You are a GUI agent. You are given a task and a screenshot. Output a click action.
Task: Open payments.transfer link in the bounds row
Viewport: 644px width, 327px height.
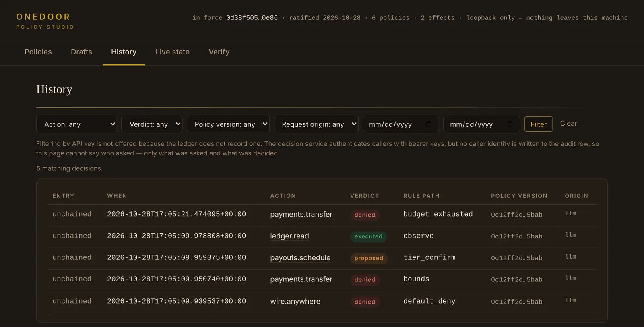point(301,279)
